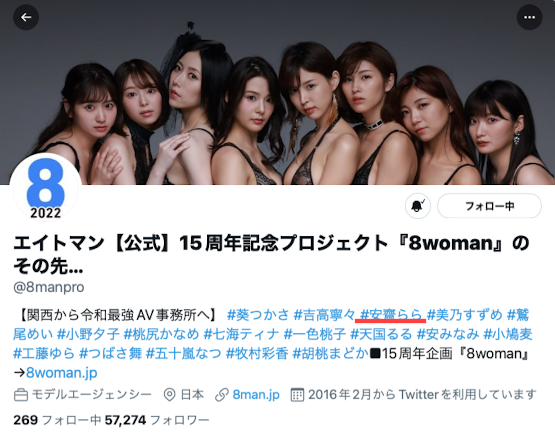Open hashtag #吉高寧々
This screenshot has width=555, height=432.
click(x=324, y=314)
